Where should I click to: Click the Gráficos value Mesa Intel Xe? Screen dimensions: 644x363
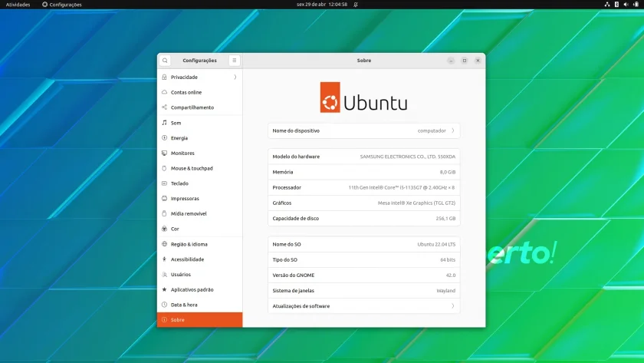click(x=416, y=203)
